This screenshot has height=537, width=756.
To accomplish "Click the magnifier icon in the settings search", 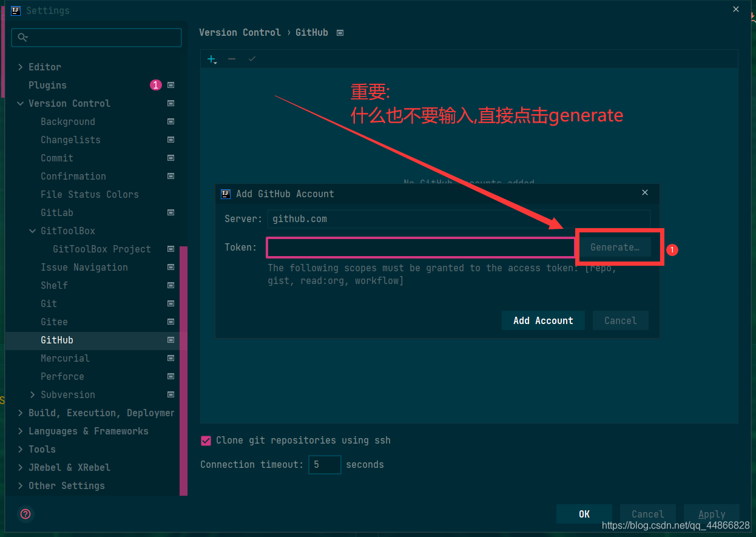I will (23, 38).
